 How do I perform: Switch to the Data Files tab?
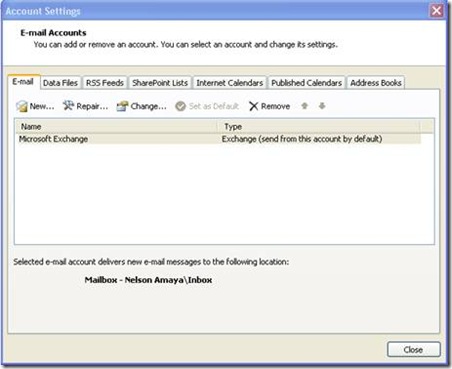(x=60, y=83)
